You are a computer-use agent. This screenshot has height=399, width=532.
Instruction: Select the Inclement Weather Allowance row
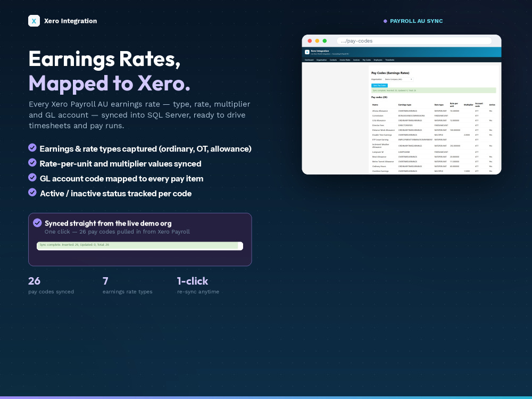click(x=434, y=146)
